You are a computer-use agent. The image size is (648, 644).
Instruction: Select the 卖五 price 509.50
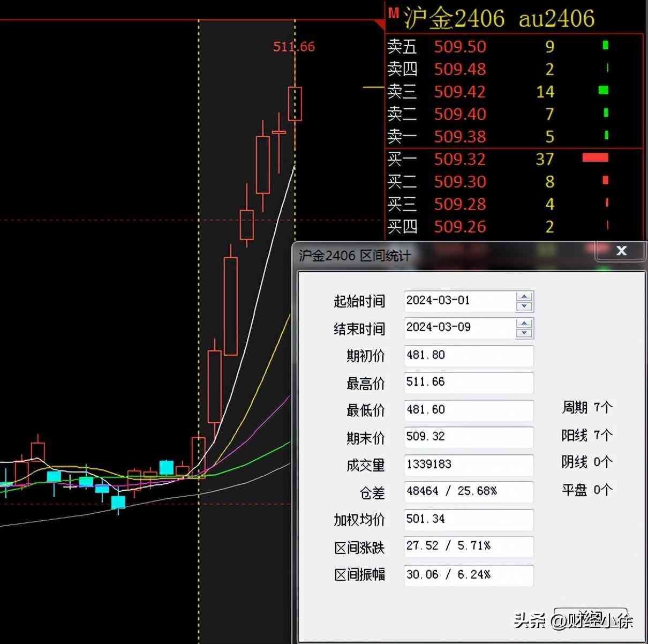[459, 47]
